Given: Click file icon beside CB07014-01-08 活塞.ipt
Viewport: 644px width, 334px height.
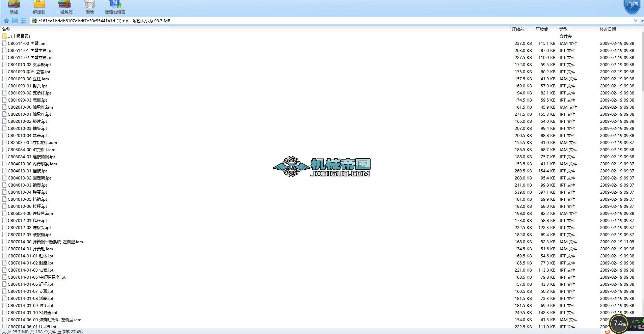Looking at the screenshot, I should point(4,298).
